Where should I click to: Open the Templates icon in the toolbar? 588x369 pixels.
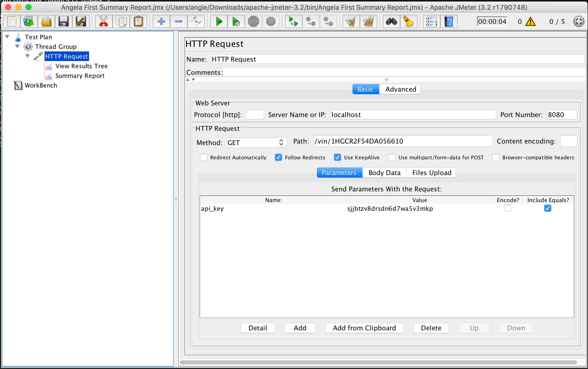29,21
